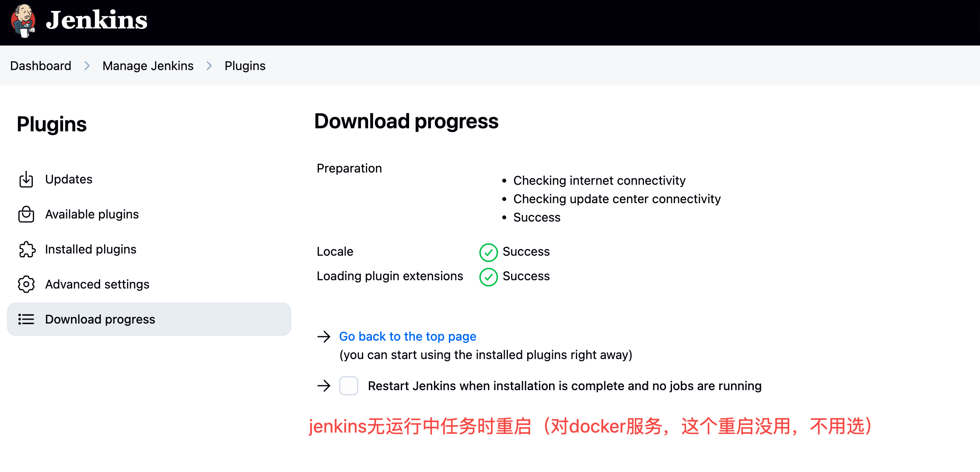The height and width of the screenshot is (472, 980).
Task: Expand chevron after Manage Jenkins breadcrumb
Action: 209,66
